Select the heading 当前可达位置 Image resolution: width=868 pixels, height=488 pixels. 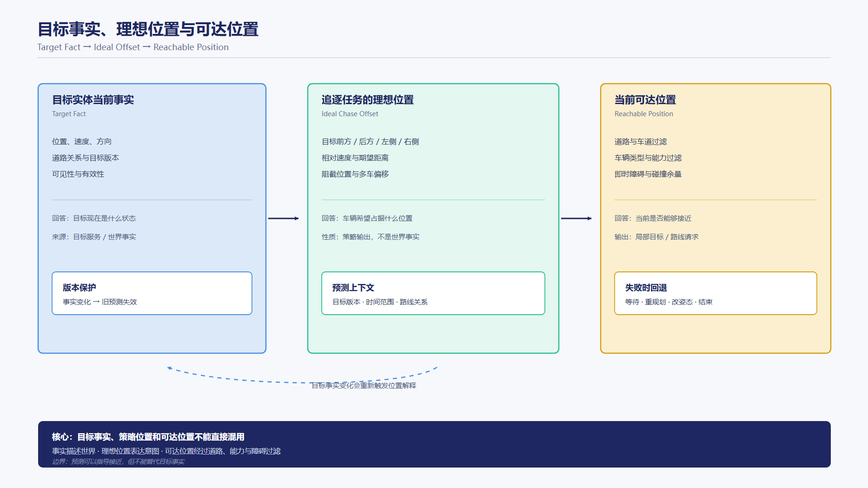click(645, 100)
